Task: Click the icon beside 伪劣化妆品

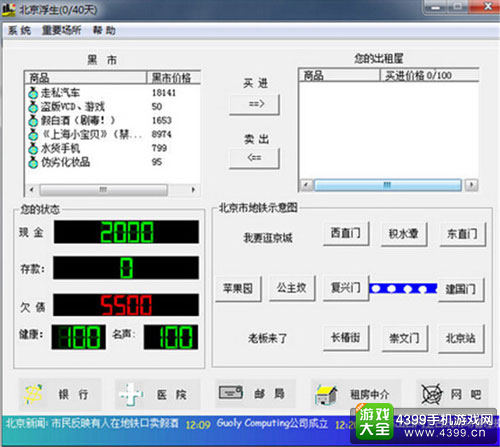Action: click(x=33, y=162)
